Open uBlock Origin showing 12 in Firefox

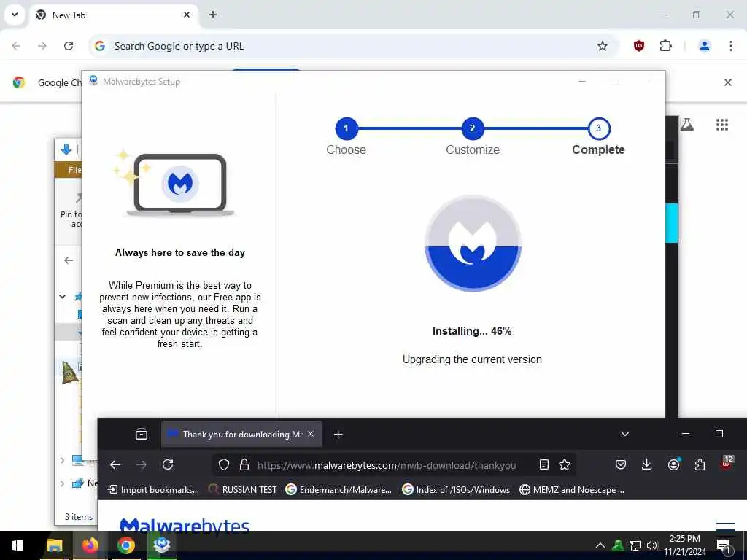[727, 463]
